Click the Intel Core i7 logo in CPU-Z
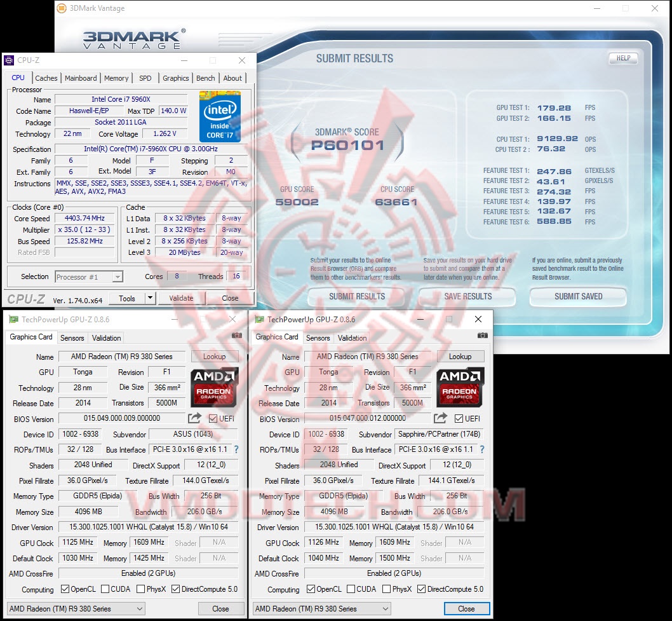The width and height of the screenshot is (672, 621). click(x=220, y=116)
